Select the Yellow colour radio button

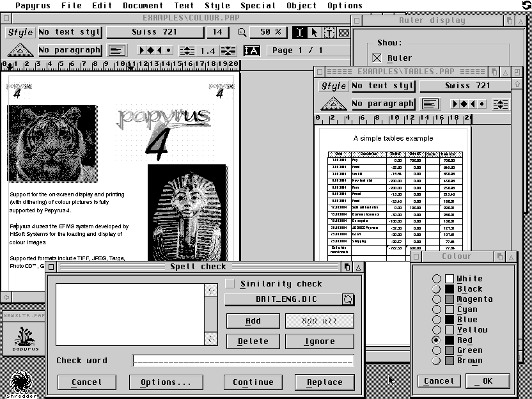pyautogui.click(x=436, y=329)
